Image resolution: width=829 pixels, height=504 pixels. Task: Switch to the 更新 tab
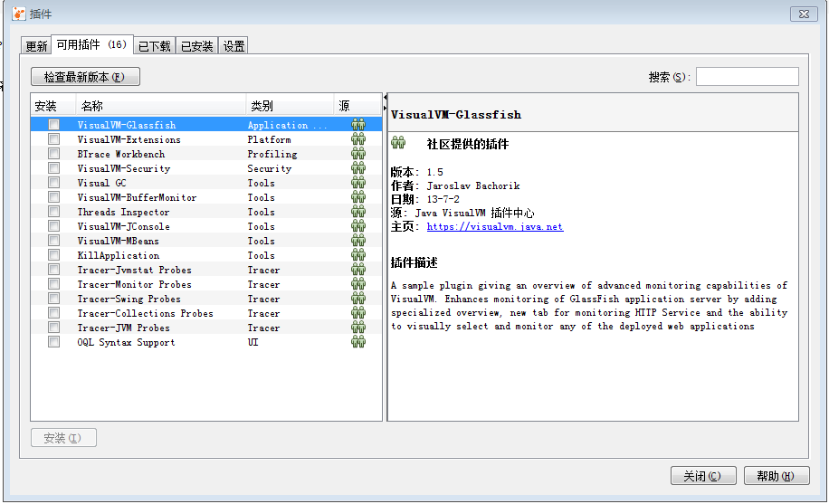(36, 46)
